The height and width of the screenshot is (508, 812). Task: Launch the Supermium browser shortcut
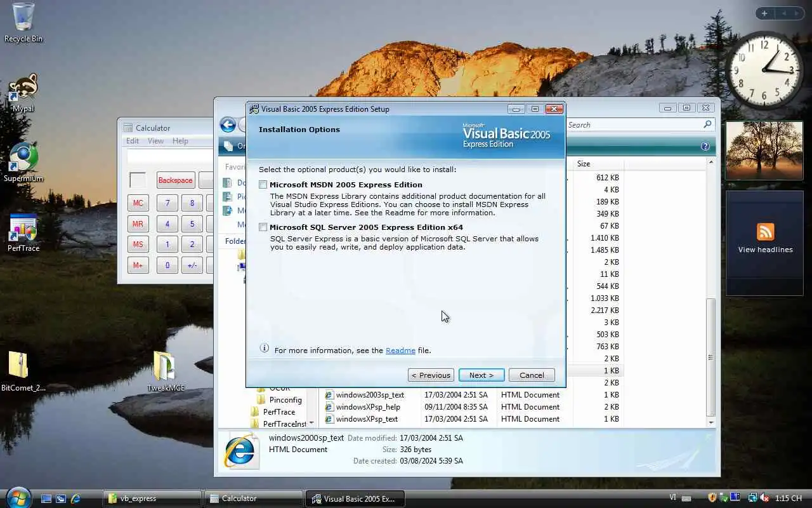[x=23, y=163]
